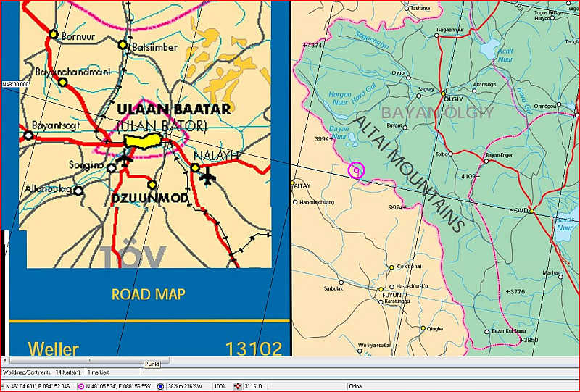This screenshot has height=392, width=580.
Task: Click the 'Dayan Nuur' lake label
Action: point(339,133)
